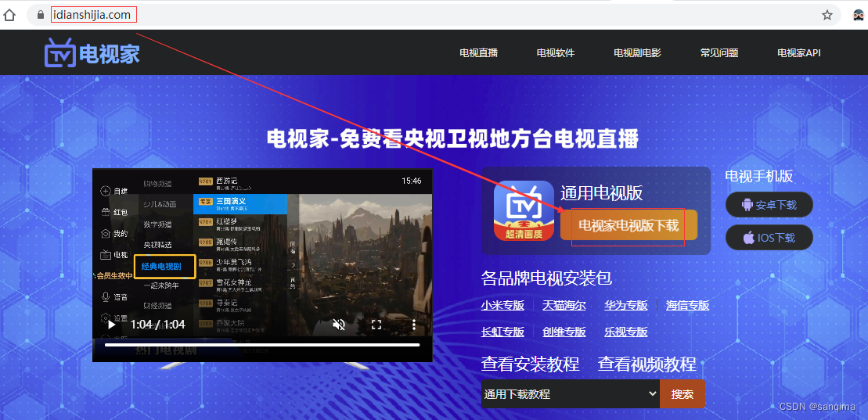The image size is (868, 420).
Task: Open the 海信专版 link
Action: 687,306
